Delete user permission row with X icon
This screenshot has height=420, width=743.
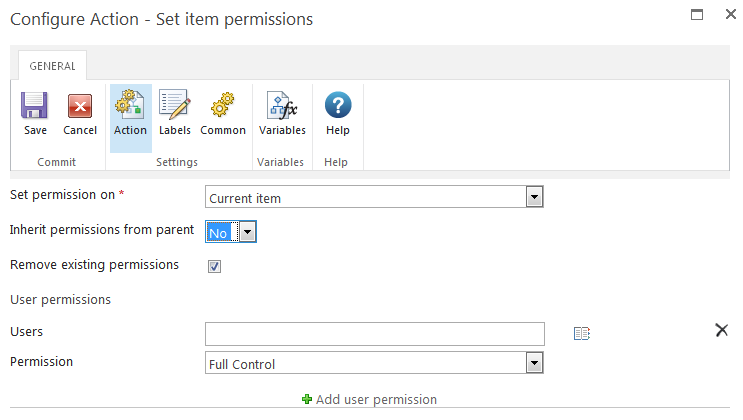click(x=721, y=330)
